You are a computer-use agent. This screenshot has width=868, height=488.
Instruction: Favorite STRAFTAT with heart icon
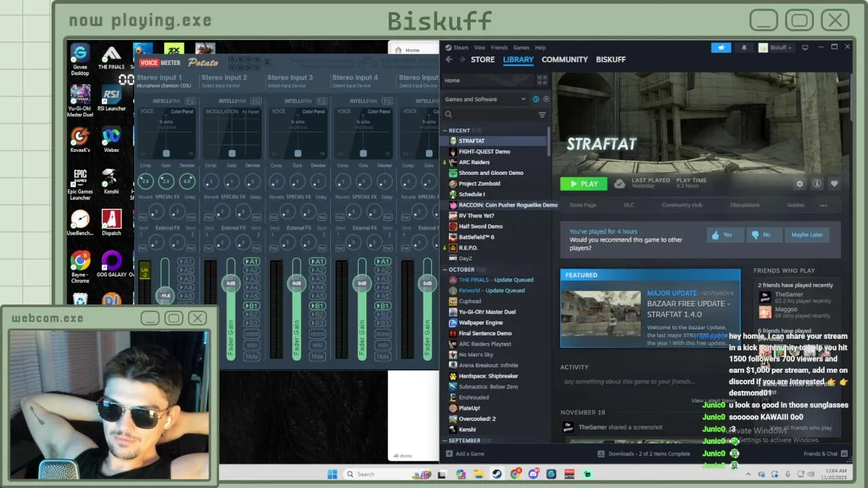pyautogui.click(x=834, y=184)
